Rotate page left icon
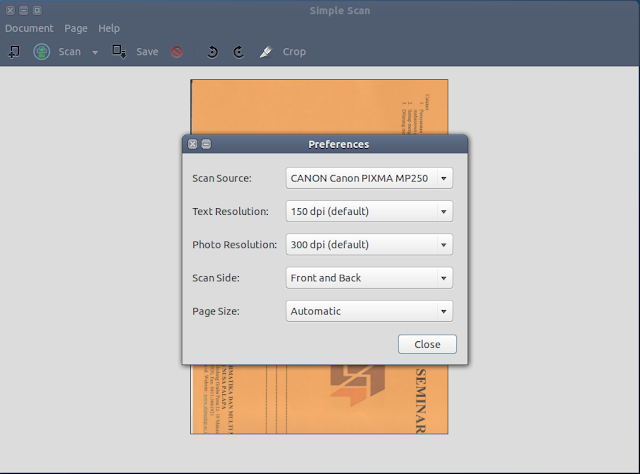The width and height of the screenshot is (640, 474). [x=212, y=52]
